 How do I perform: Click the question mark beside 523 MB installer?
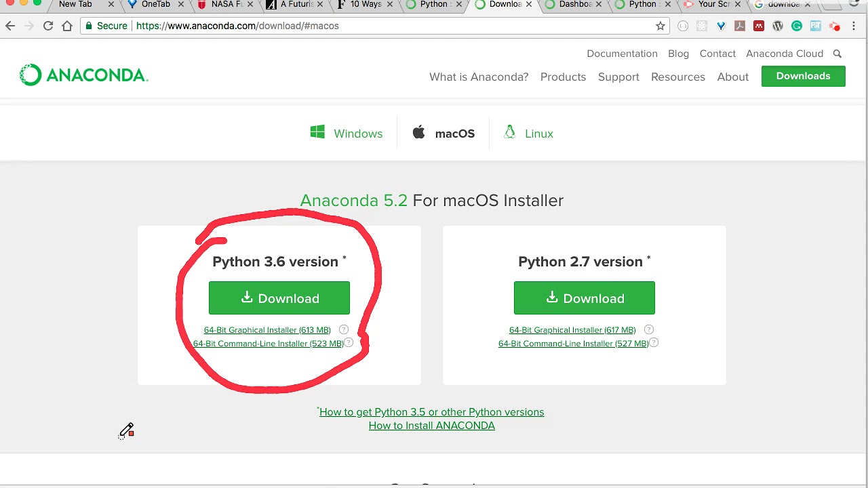(x=349, y=342)
